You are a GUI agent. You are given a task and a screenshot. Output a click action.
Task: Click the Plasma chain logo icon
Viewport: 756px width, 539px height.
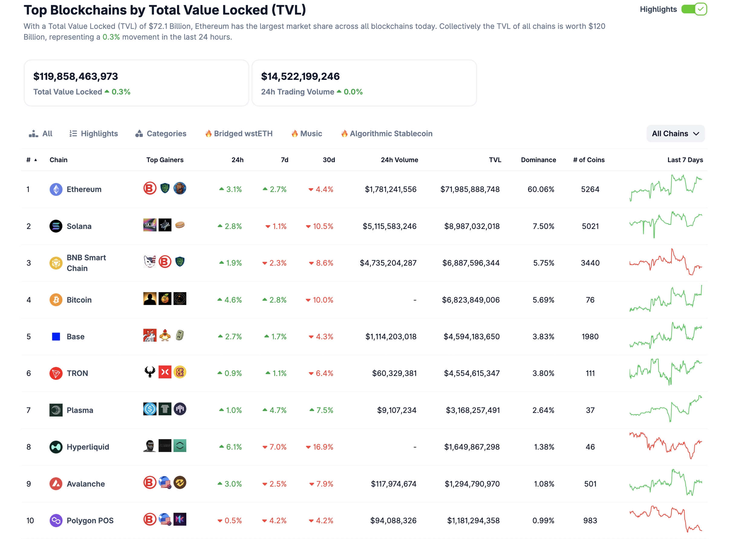[56, 410]
